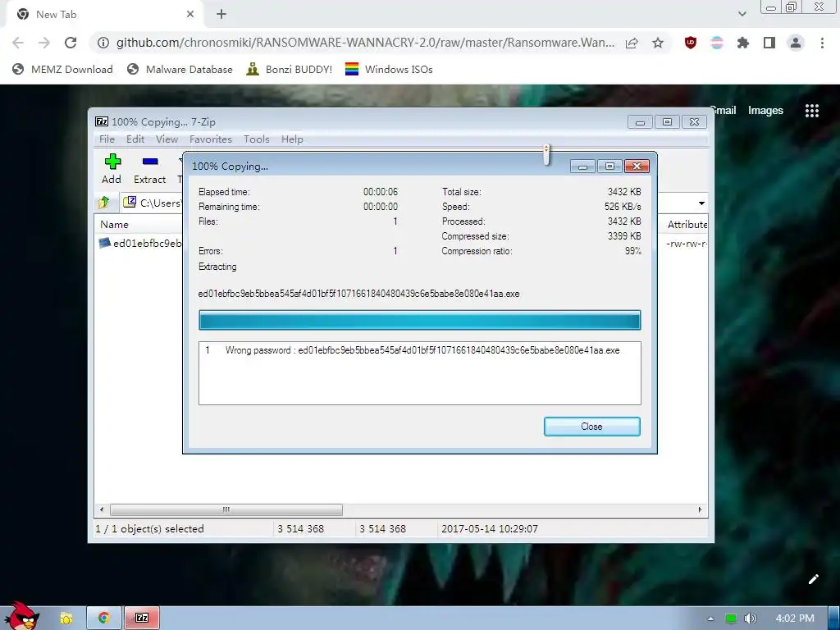Open Windows ISOs bookmark
This screenshot has width=840, height=630.
pos(389,69)
